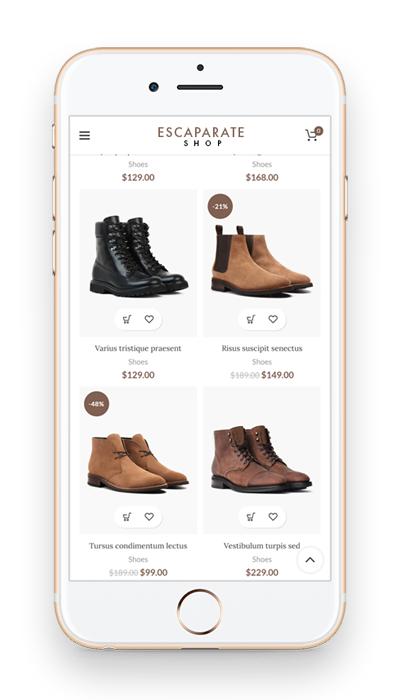Open the shopping cart icon
Screen dimensions: 400x700
pyautogui.click(x=312, y=135)
